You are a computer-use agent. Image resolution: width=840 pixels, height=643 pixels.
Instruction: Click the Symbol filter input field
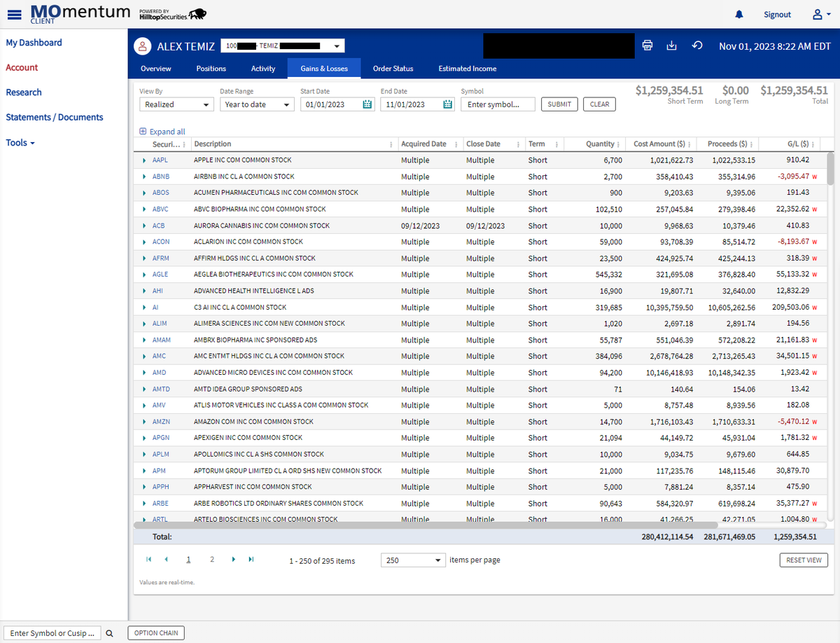click(498, 104)
